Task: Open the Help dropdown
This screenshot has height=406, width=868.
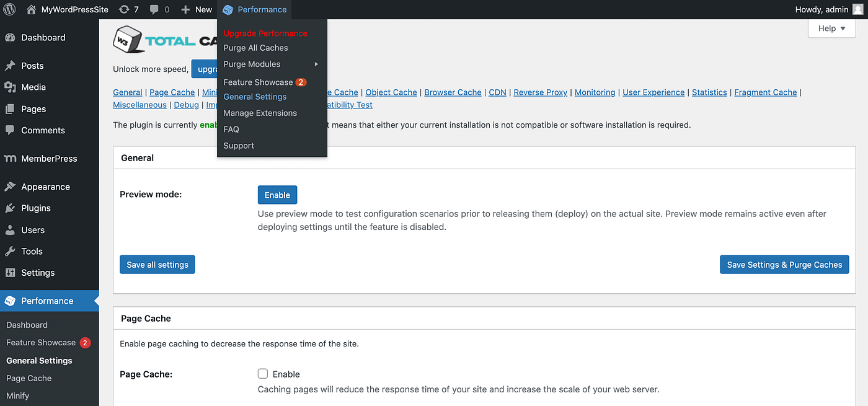Action: tap(831, 28)
